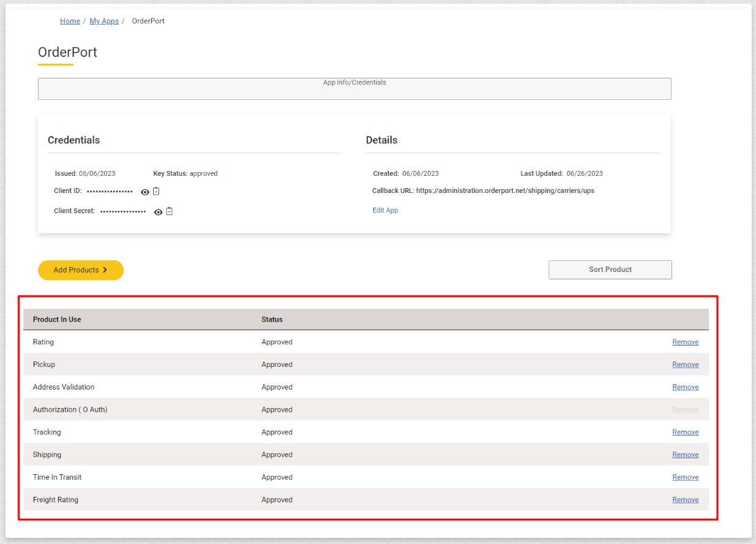Select the Time In Transit label

58,477
